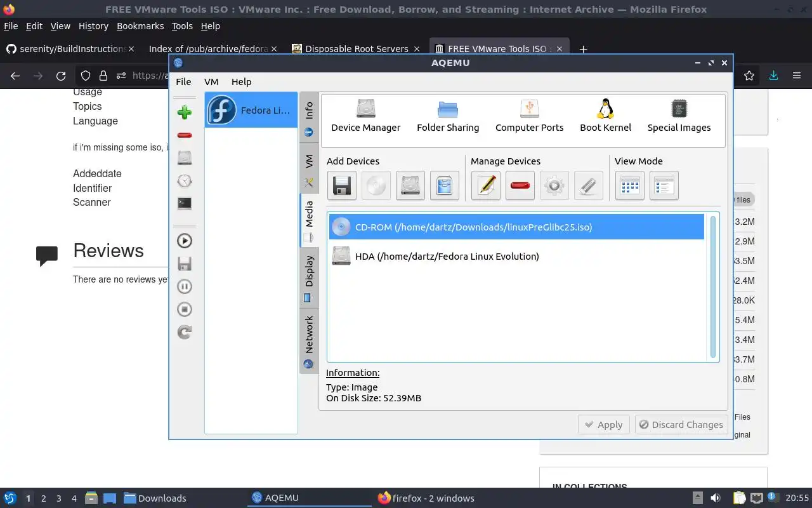
Task: Select the Fedora Li... virtual machine entry
Action: tap(251, 110)
